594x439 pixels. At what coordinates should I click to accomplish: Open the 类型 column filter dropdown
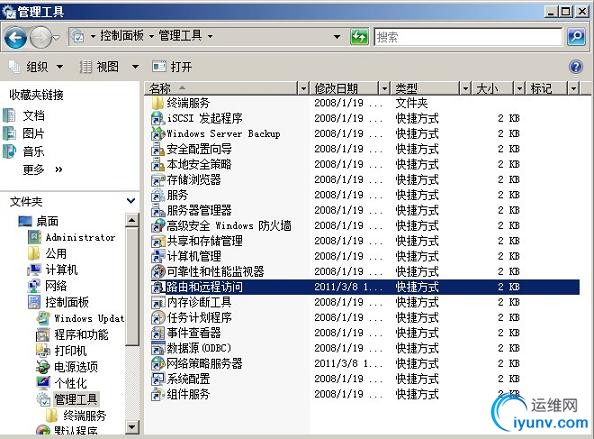tap(465, 89)
